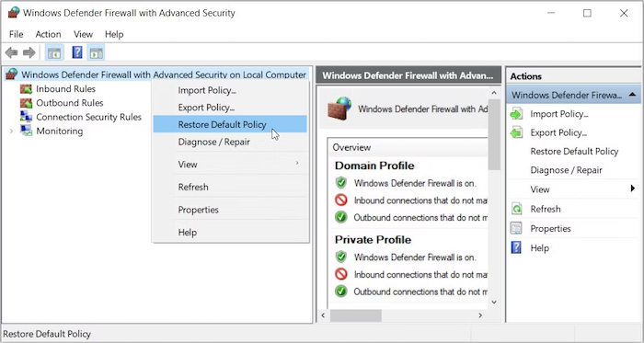This screenshot has height=343, width=644.
Task: Click red blocked icon under Private Profile
Action: pyautogui.click(x=341, y=274)
